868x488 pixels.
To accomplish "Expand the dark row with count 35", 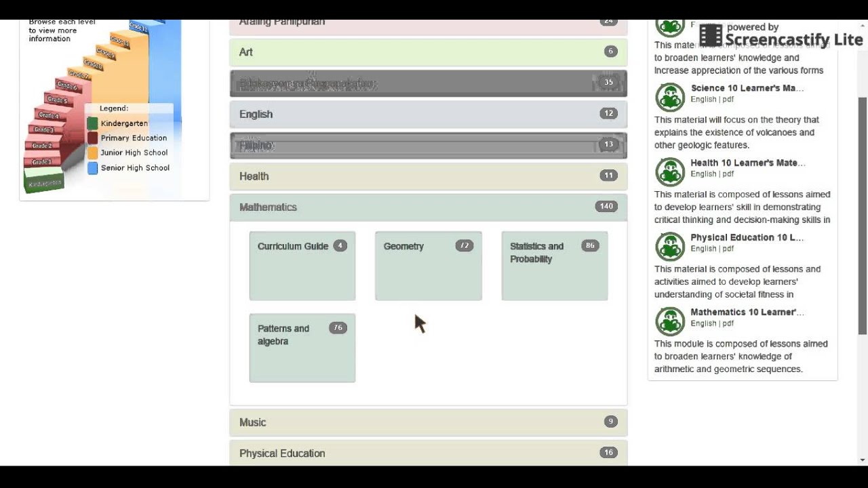I will point(429,83).
